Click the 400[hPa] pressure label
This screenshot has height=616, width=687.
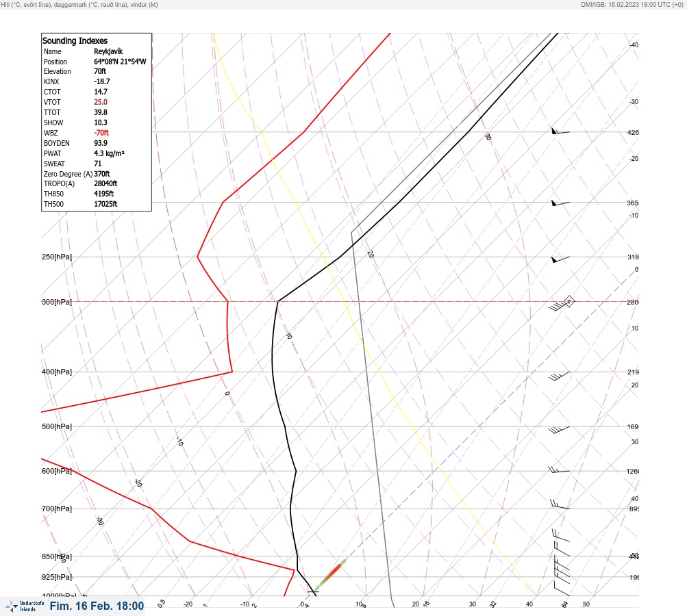pos(57,372)
